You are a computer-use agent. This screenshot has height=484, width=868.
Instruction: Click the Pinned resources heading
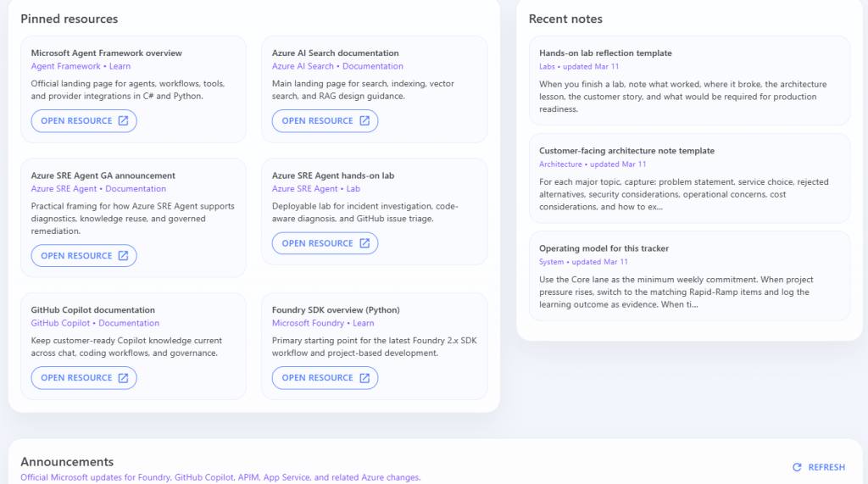click(70, 19)
